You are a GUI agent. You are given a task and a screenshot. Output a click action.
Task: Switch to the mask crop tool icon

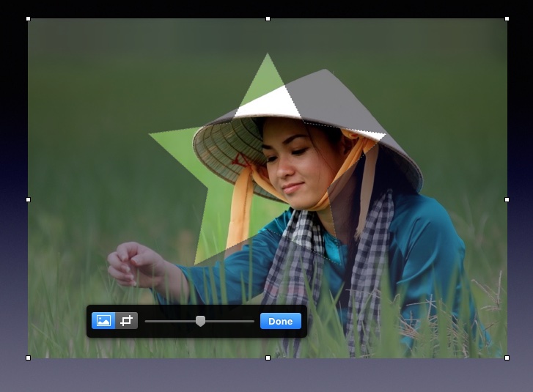(127, 321)
